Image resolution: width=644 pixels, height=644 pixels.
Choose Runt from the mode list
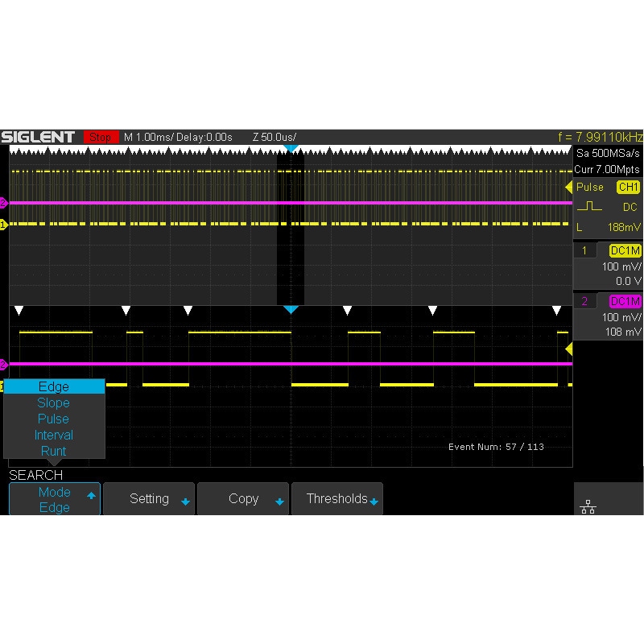[54, 451]
